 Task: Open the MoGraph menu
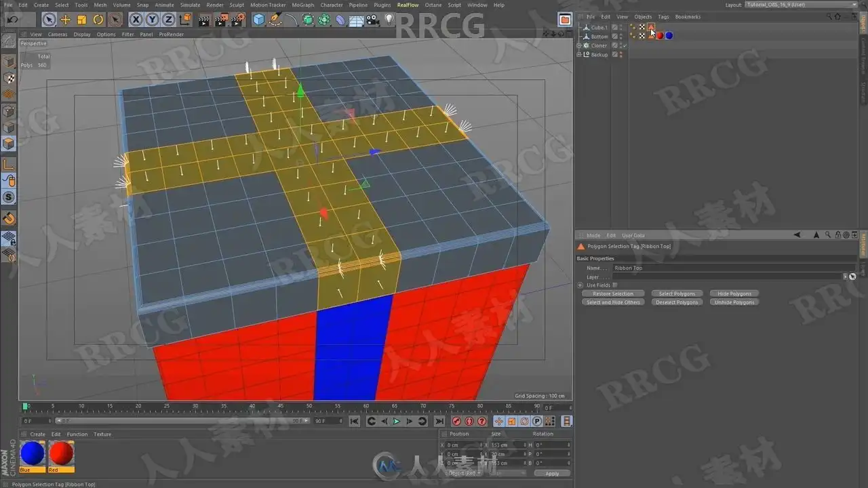303,5
